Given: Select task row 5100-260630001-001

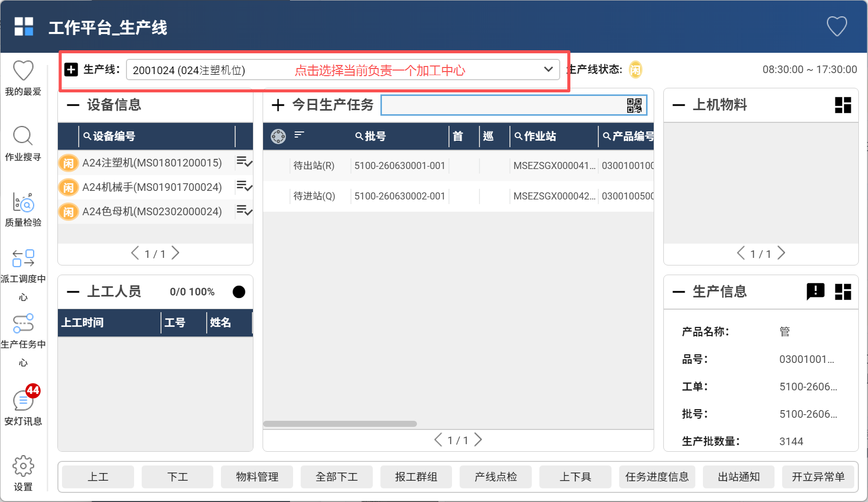Looking at the screenshot, I should coord(458,165).
